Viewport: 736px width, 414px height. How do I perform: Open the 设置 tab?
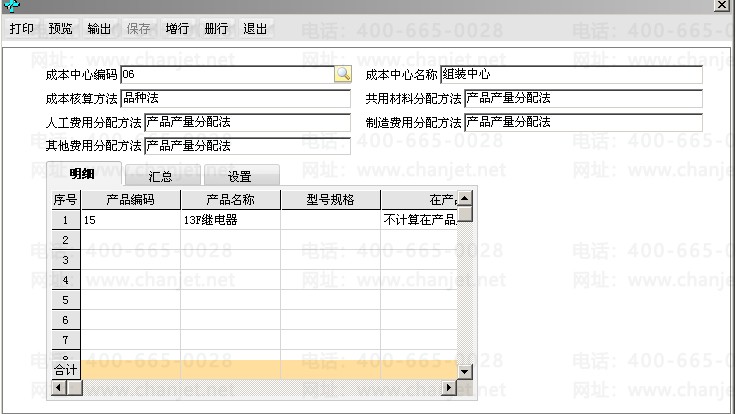tap(240, 176)
